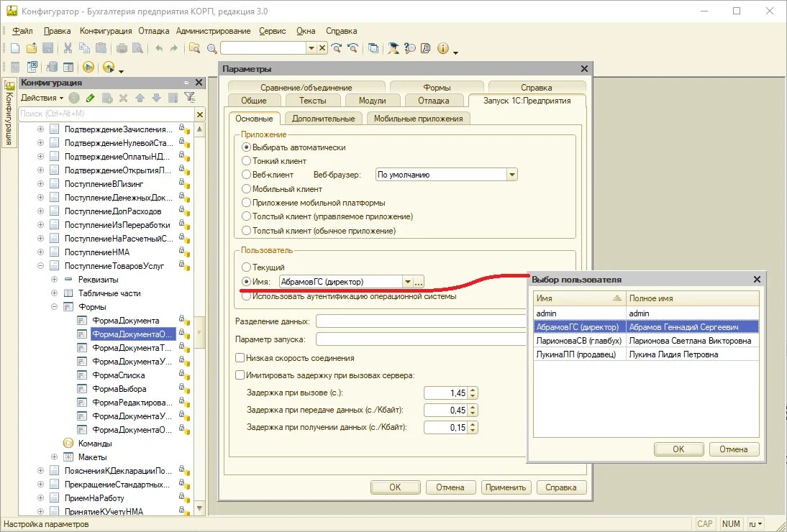Select Толстый клиент (управляемое приложение) option
Viewport: 787px width, 532px height.
point(247,216)
